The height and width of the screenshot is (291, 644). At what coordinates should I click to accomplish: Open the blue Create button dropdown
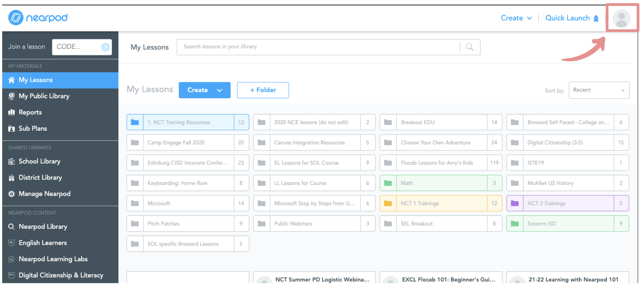tap(204, 90)
